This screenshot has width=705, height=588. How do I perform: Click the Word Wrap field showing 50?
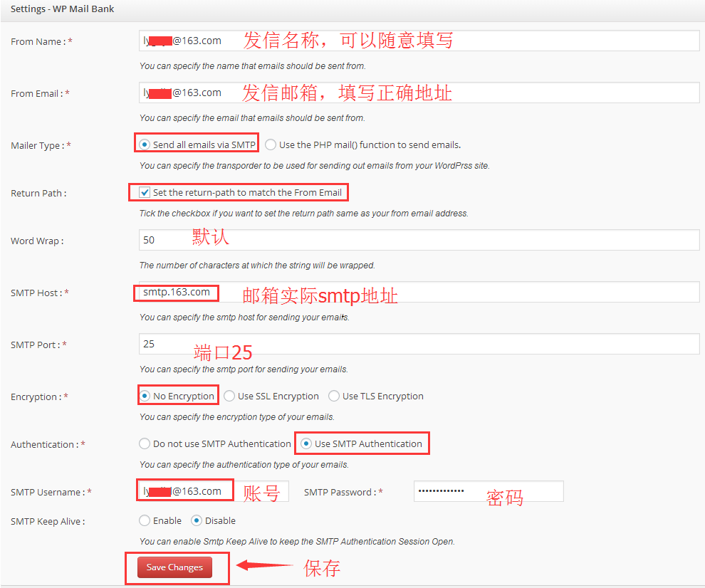[x=285, y=240]
